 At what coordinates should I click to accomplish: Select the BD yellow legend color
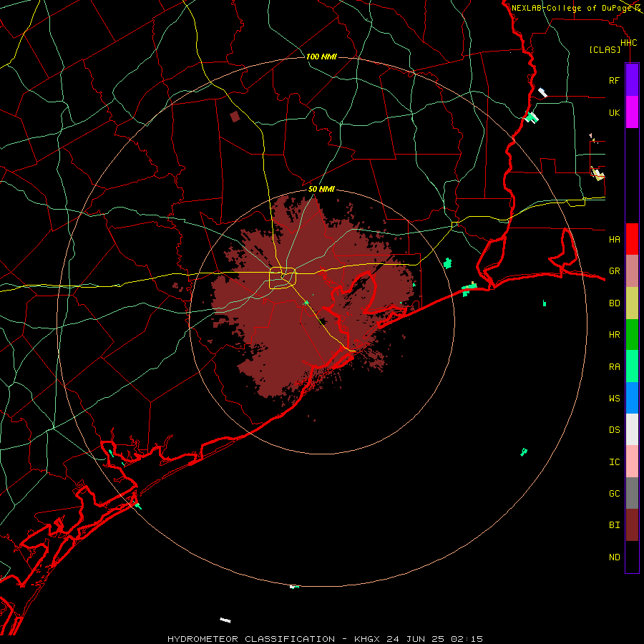tap(632, 303)
